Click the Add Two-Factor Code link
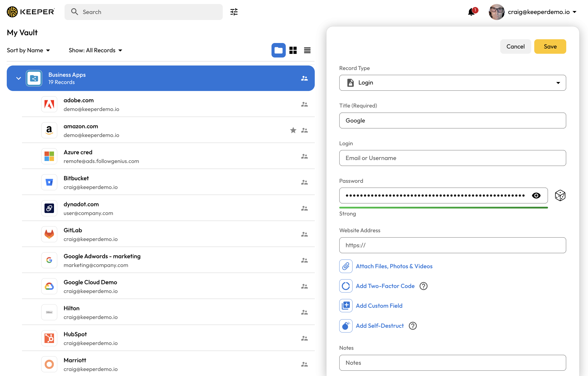 pos(385,286)
